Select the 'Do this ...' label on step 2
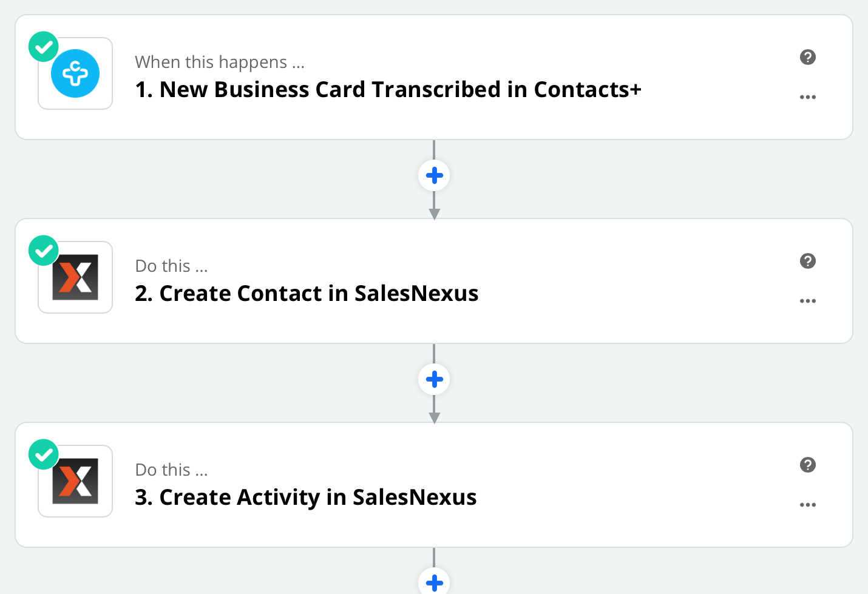 point(172,266)
